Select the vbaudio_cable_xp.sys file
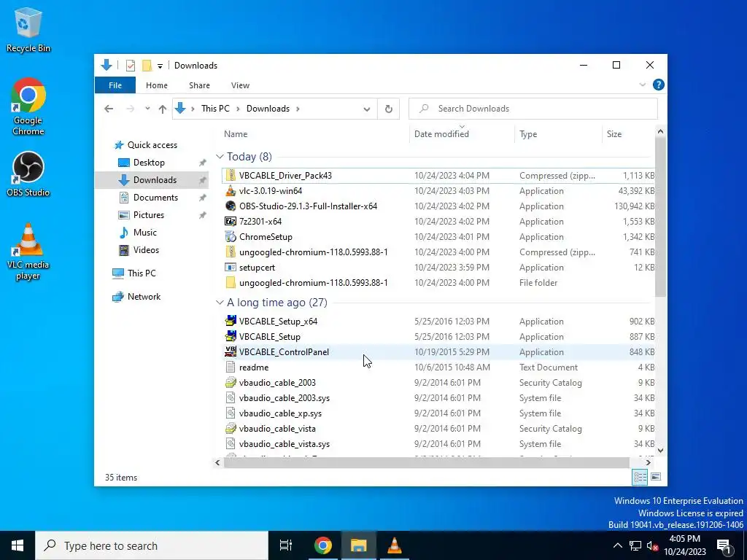Image resolution: width=747 pixels, height=560 pixels. [438, 413]
